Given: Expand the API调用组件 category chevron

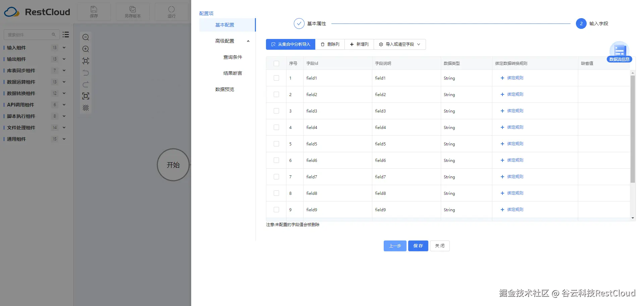Looking at the screenshot, I should tap(64, 105).
